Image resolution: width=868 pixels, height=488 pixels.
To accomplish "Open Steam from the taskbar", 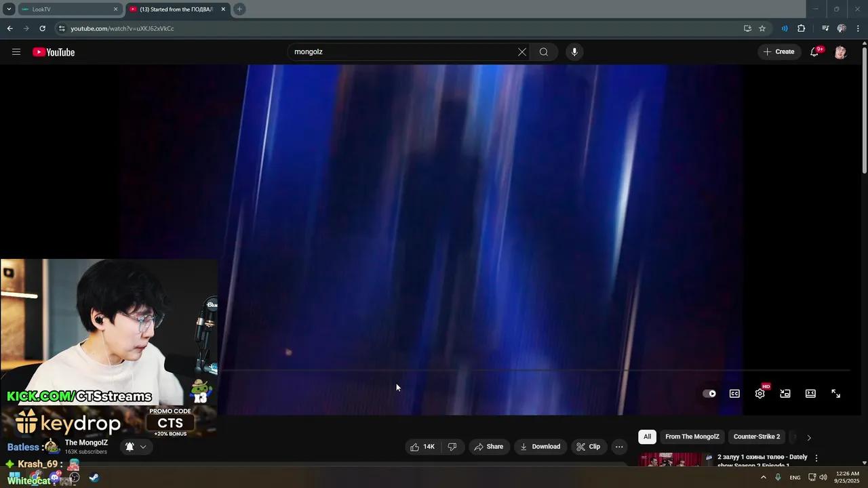I will point(94,478).
